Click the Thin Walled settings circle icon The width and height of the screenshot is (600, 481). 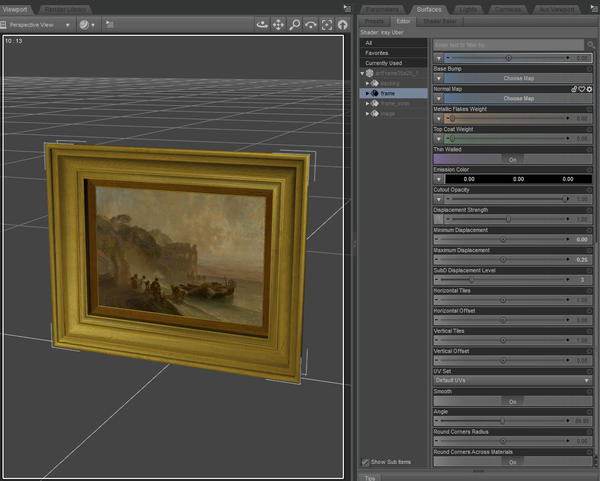click(x=589, y=150)
